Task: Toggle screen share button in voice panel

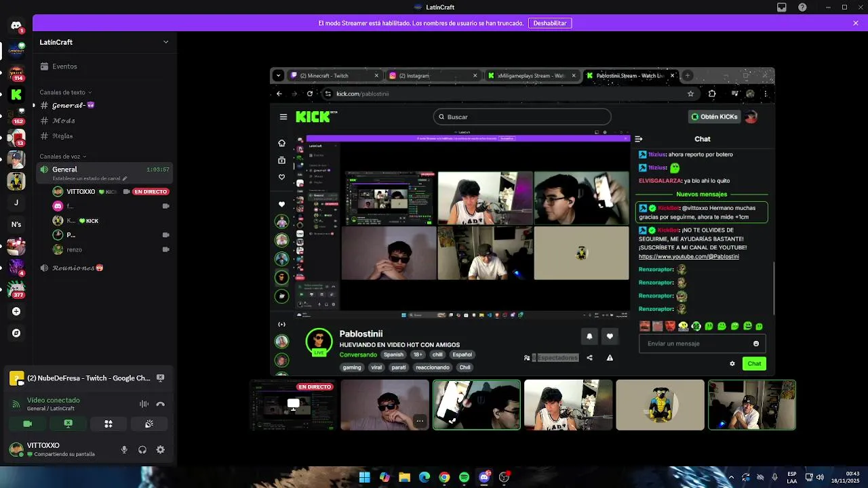Action: 68,424
